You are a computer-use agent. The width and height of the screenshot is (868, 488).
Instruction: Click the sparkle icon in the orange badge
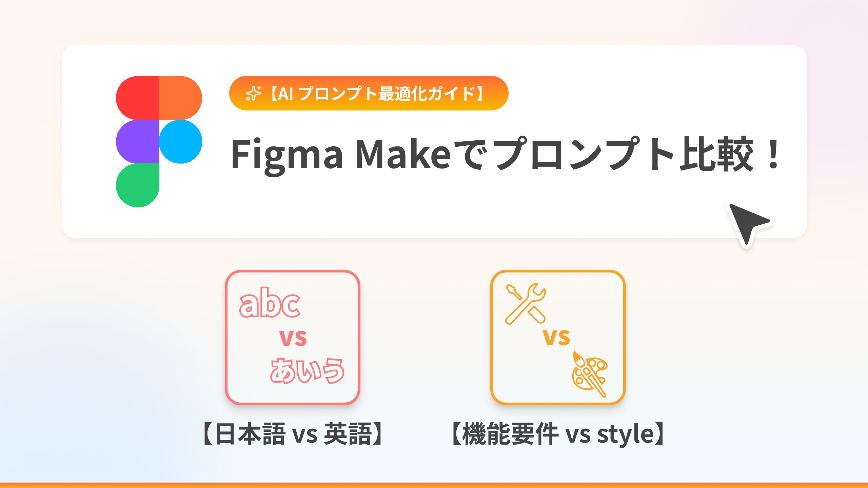point(253,94)
